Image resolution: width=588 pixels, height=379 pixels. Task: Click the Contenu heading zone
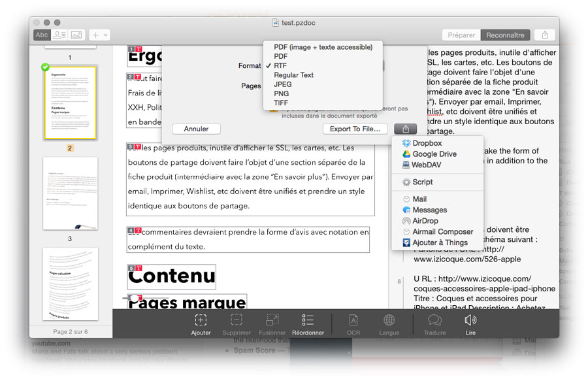point(171,277)
